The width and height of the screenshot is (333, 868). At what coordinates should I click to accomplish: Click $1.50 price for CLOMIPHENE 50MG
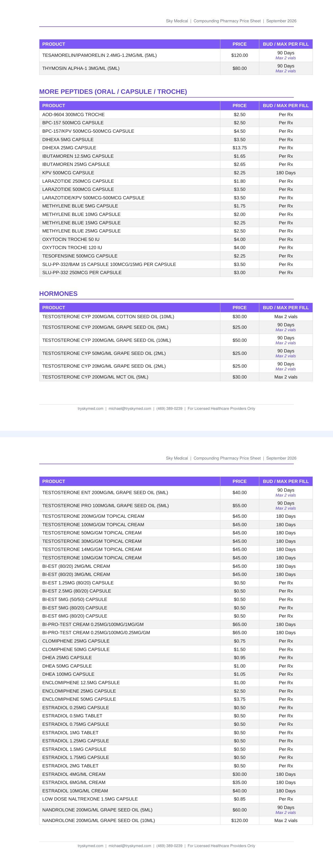click(x=240, y=649)
